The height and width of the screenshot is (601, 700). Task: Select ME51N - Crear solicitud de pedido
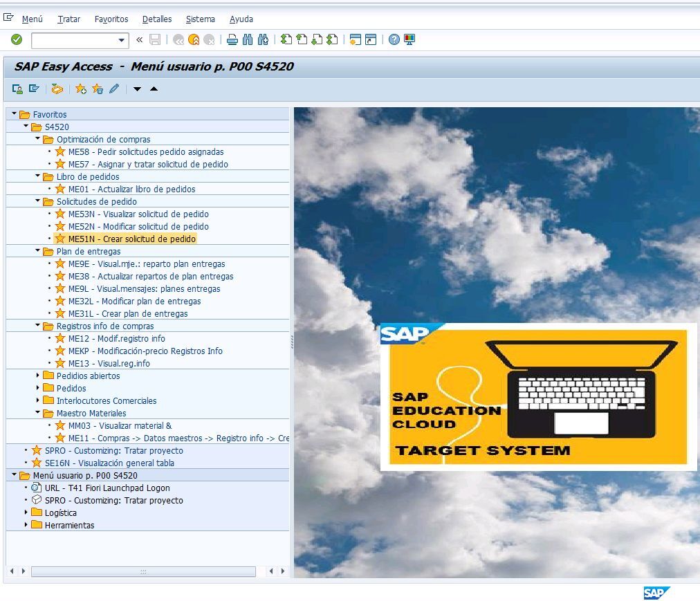[132, 239]
